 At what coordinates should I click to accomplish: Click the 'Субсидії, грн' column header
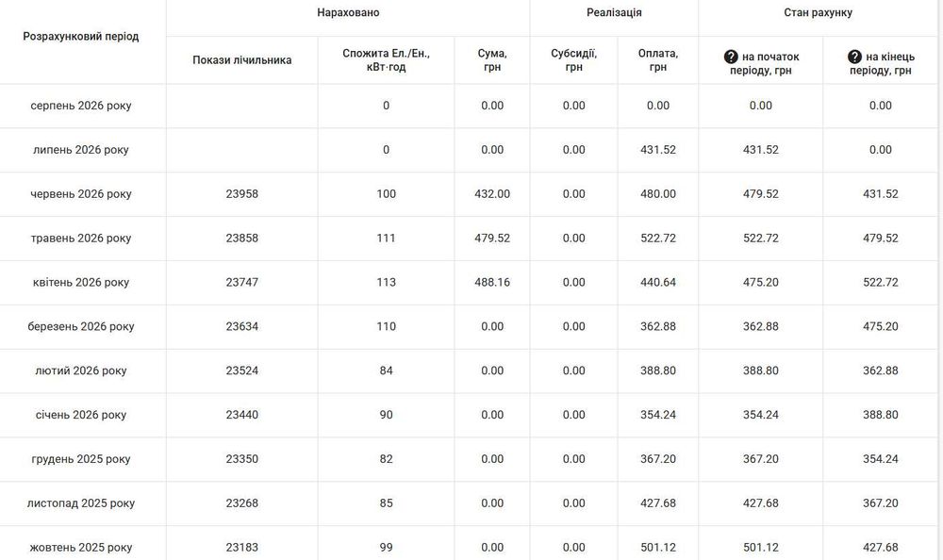pyautogui.click(x=573, y=60)
